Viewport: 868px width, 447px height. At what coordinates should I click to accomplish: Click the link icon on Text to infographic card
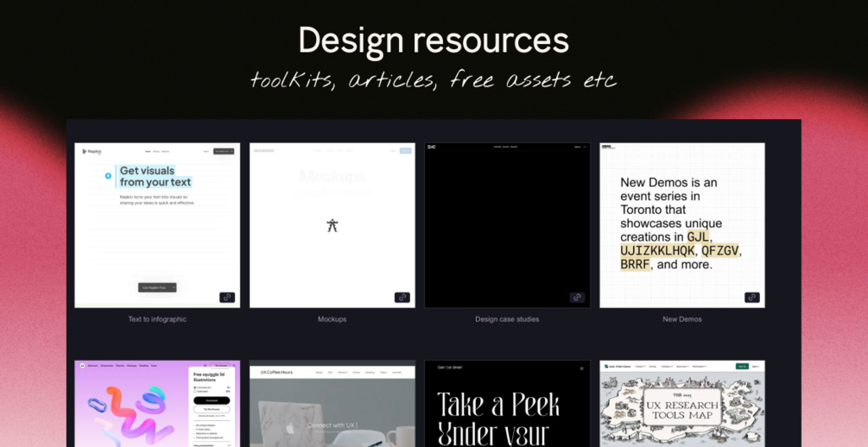pos(227,297)
